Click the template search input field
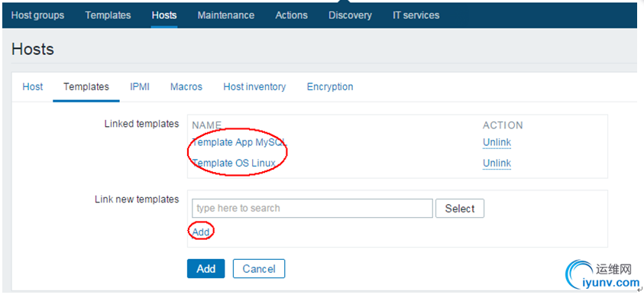Screen dimensions: 644x295 pyautogui.click(x=312, y=209)
